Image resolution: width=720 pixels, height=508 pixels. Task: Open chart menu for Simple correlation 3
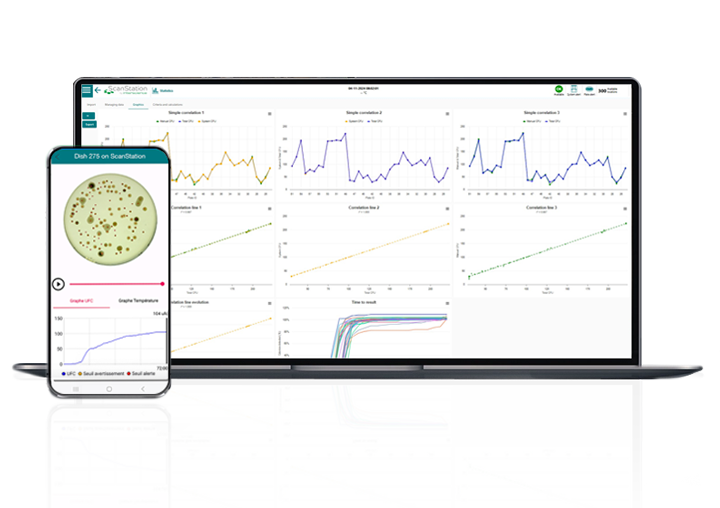click(628, 114)
